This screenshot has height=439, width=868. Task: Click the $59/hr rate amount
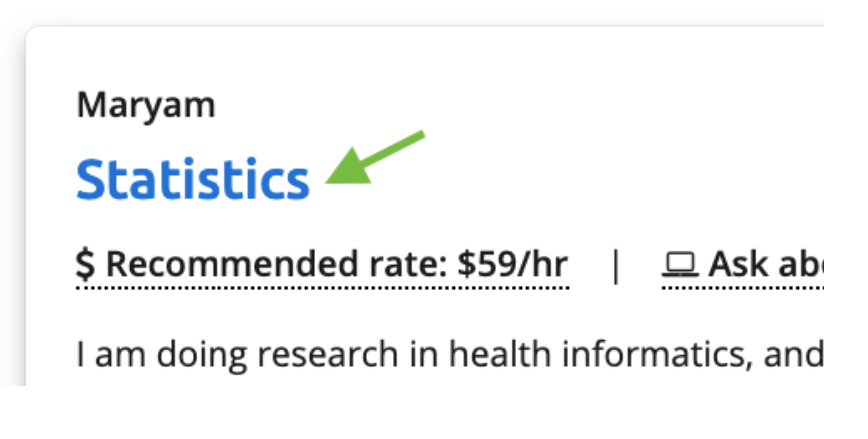tap(512, 264)
